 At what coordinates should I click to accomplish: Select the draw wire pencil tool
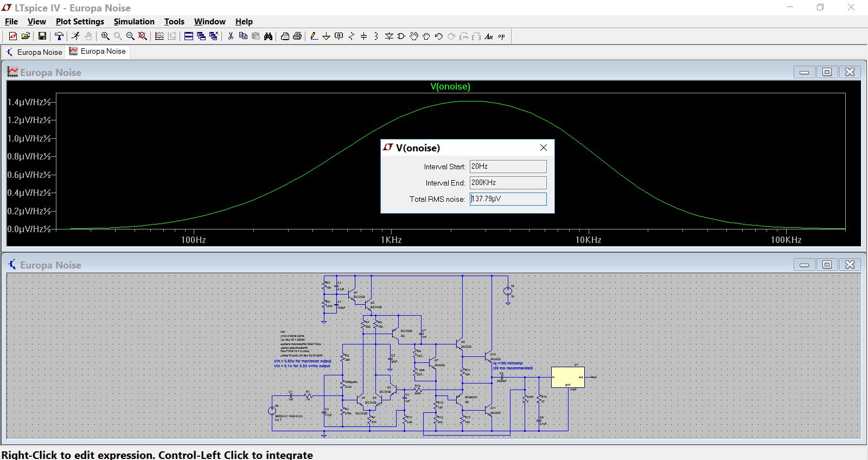point(314,36)
